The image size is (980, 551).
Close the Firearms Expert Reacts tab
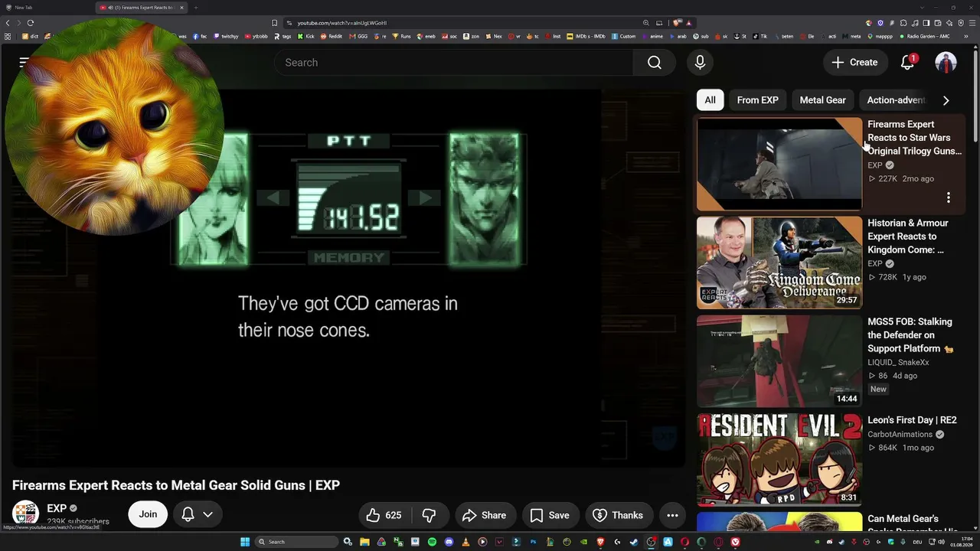(181, 8)
